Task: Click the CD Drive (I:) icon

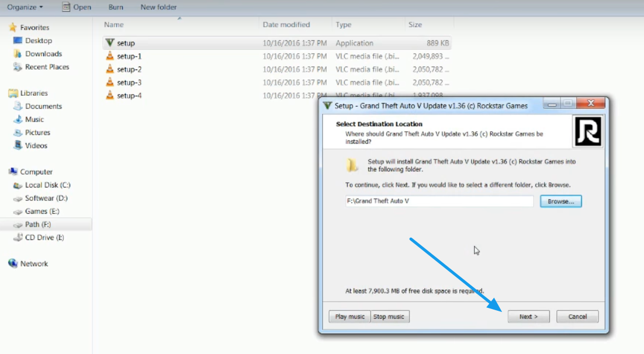Action: (18, 237)
